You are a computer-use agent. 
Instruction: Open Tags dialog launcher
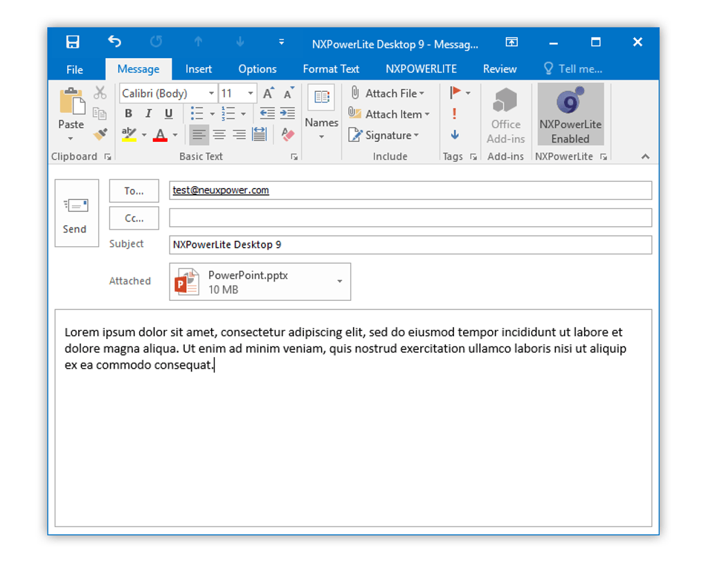pos(473,156)
